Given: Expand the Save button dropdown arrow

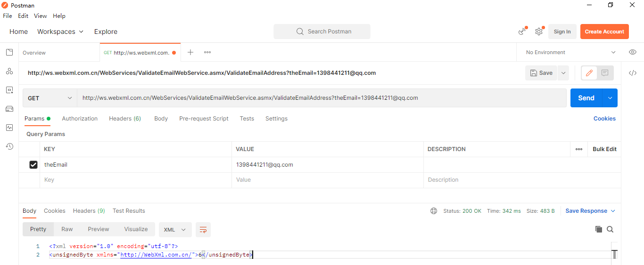Looking at the screenshot, I should pos(563,73).
